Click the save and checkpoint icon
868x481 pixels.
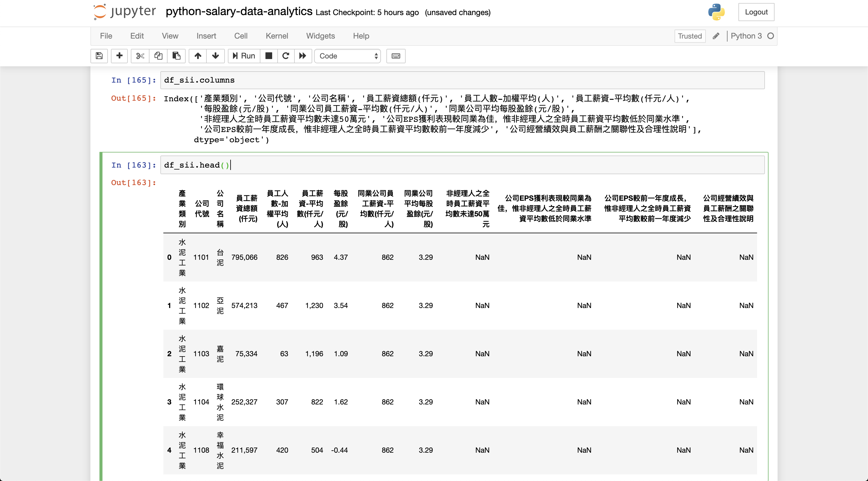[x=99, y=56]
